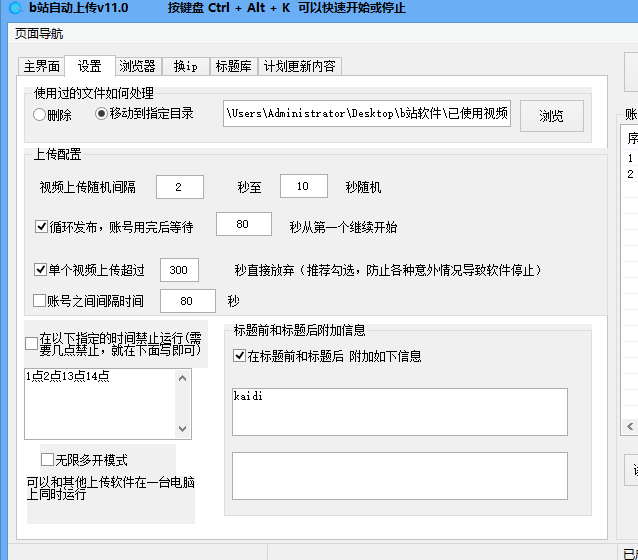The image size is (638, 560).
Task: Enable the 在以下指定的时间禁止运行 checkbox
Action: tap(31, 343)
